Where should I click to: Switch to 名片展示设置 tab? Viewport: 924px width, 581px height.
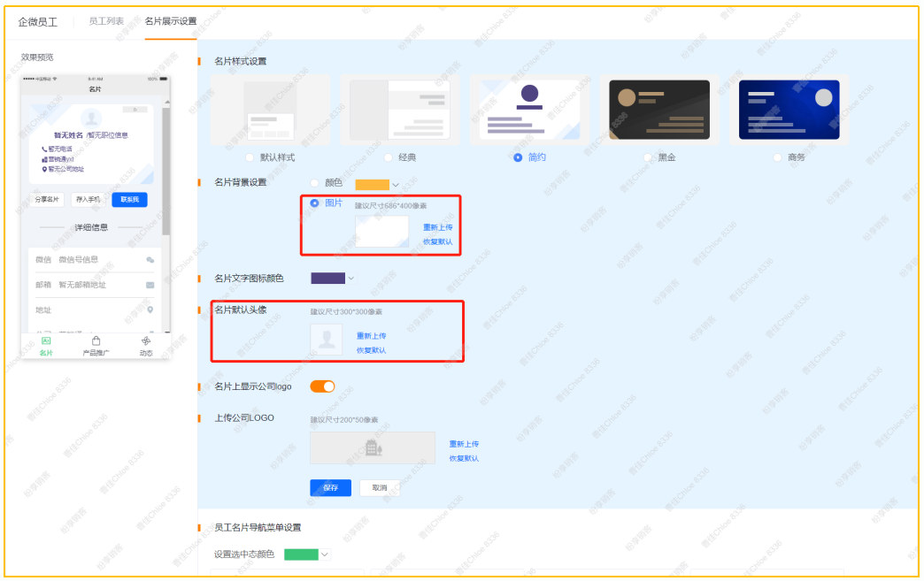(170, 21)
